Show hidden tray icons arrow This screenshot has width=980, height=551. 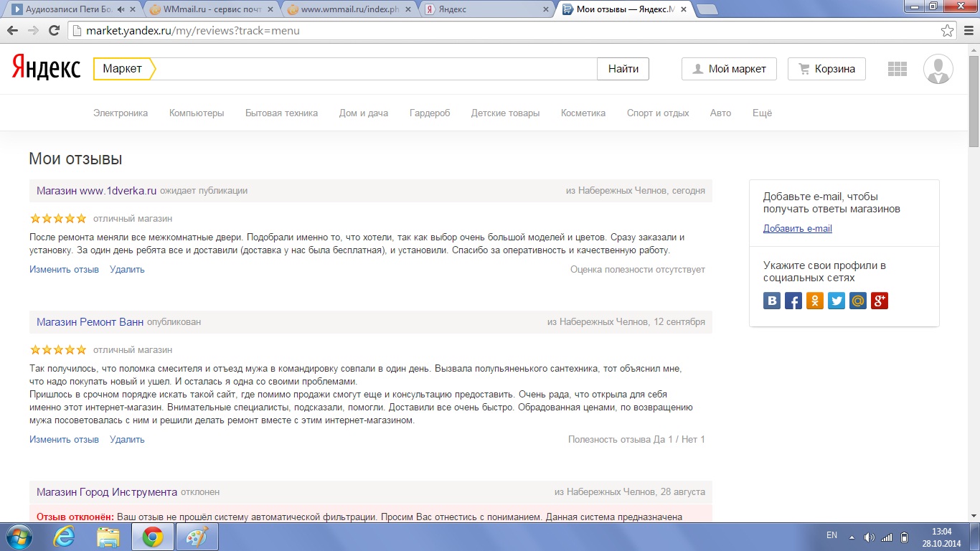[852, 537]
